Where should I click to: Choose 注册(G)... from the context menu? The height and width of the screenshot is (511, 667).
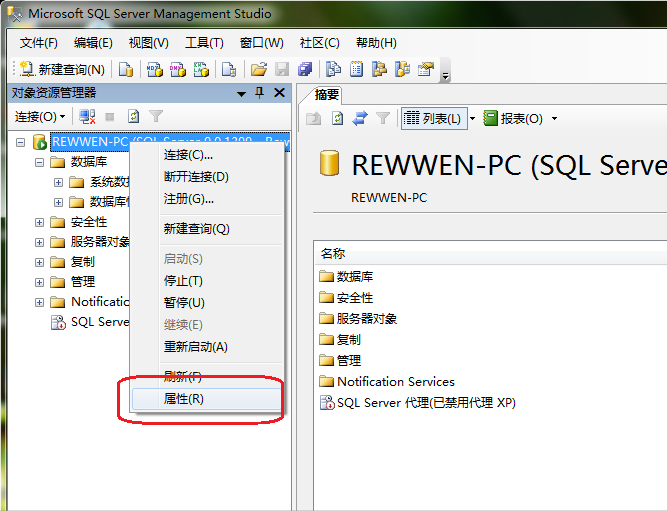point(207,199)
